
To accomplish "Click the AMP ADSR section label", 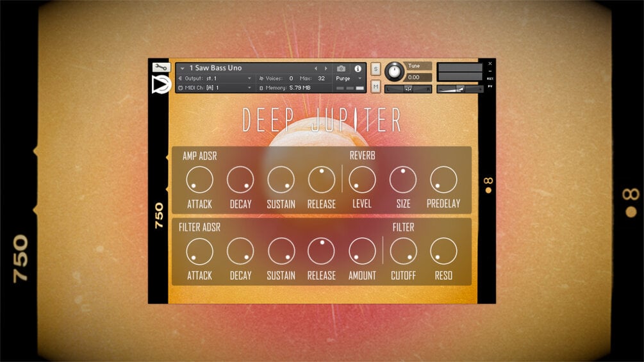I will click(x=199, y=156).
